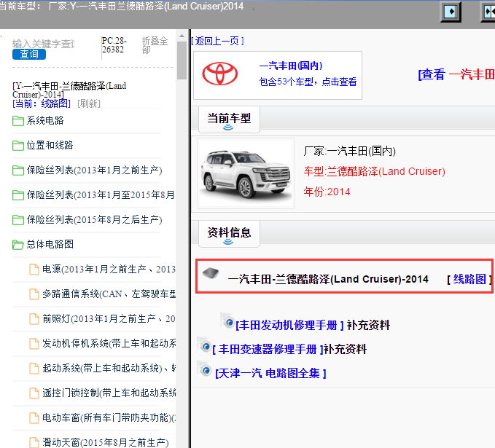Open 发动机停机系统(带上车和起动系 document
495x448 pixels.
coord(109,343)
